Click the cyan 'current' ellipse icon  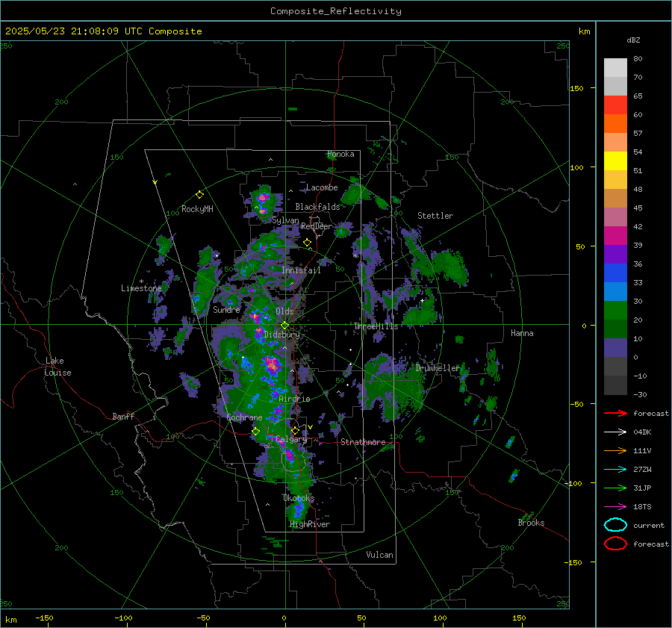(x=615, y=525)
